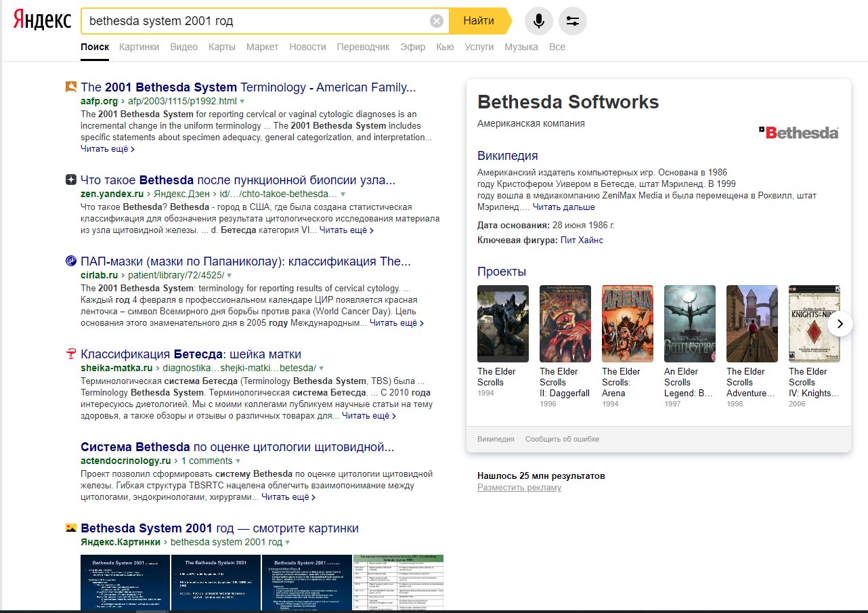868x613 pixels.
Task: Open The Elder Scrolls Adventure 1998 thumbnail
Action: coord(752,324)
